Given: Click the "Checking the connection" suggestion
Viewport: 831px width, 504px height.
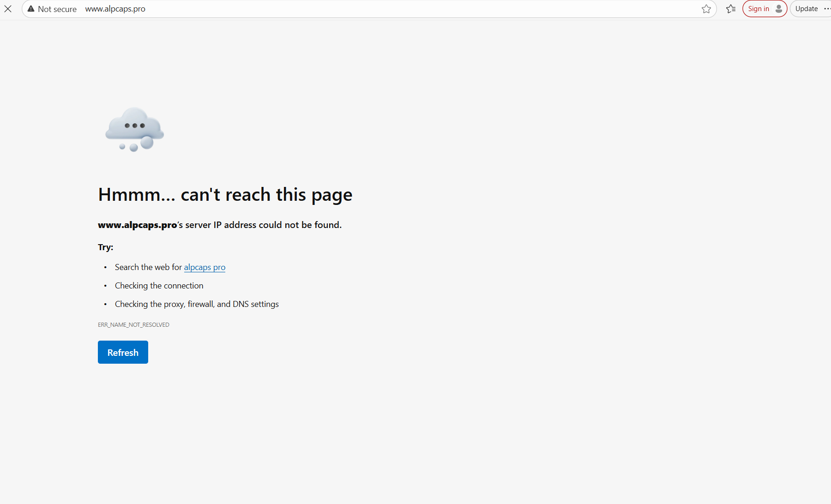Looking at the screenshot, I should point(159,286).
